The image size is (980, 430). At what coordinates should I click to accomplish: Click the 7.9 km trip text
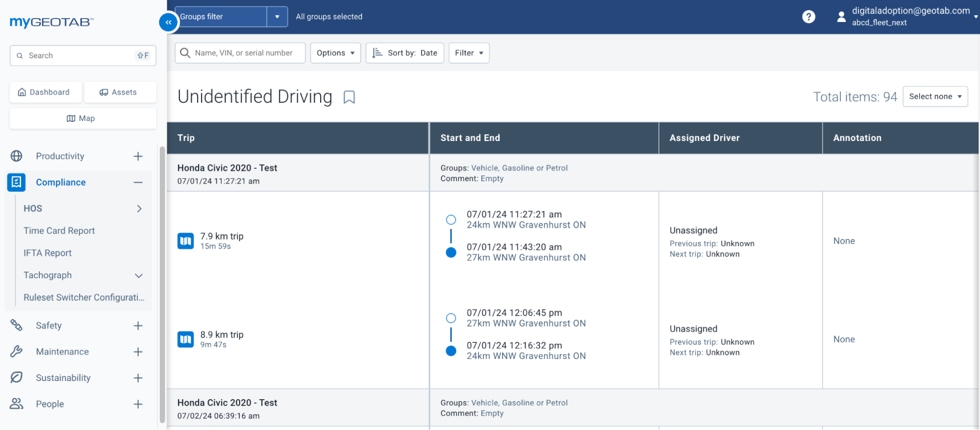(x=222, y=236)
